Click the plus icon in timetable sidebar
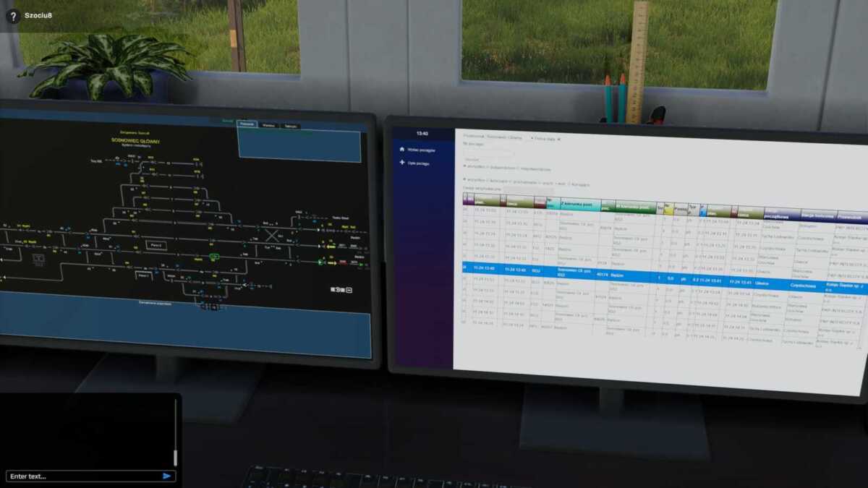 click(x=402, y=163)
